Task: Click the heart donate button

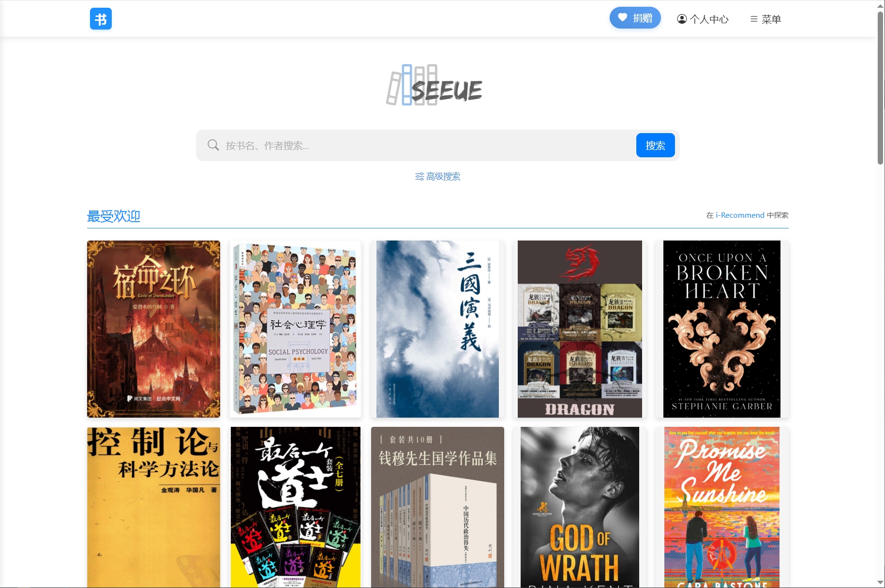Action: (635, 18)
